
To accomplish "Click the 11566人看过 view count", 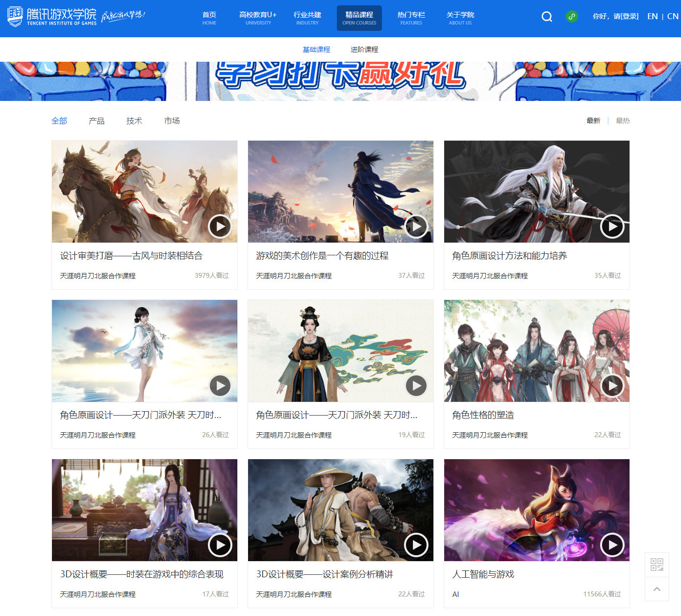I will click(x=602, y=594).
